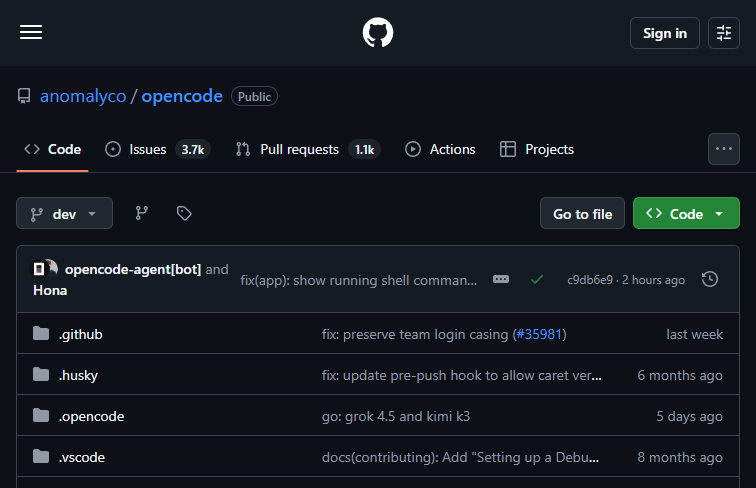
Task: Open 'docs(contributing): Add Setting up a Debu...' commit
Action: [460, 457]
